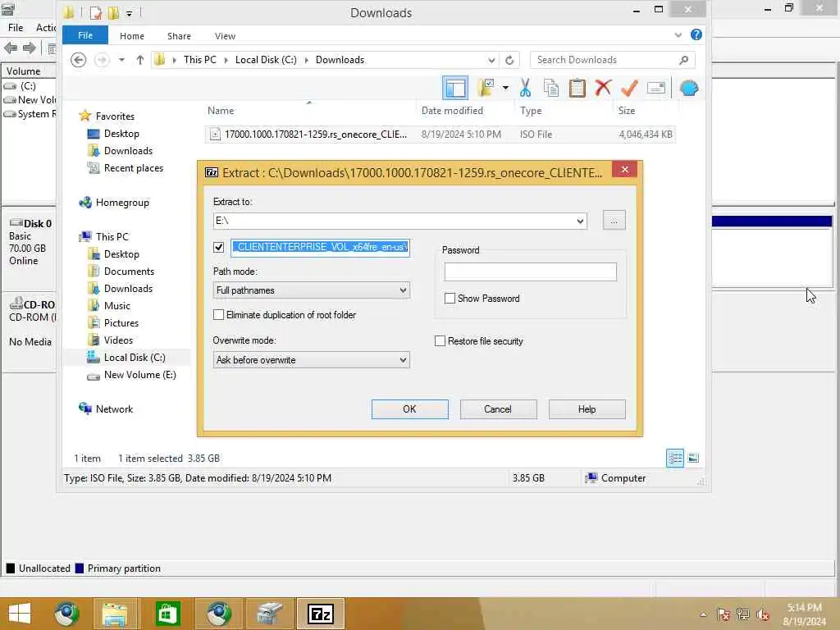Select the ISO file in Downloads list
840x630 pixels.
click(x=440, y=135)
